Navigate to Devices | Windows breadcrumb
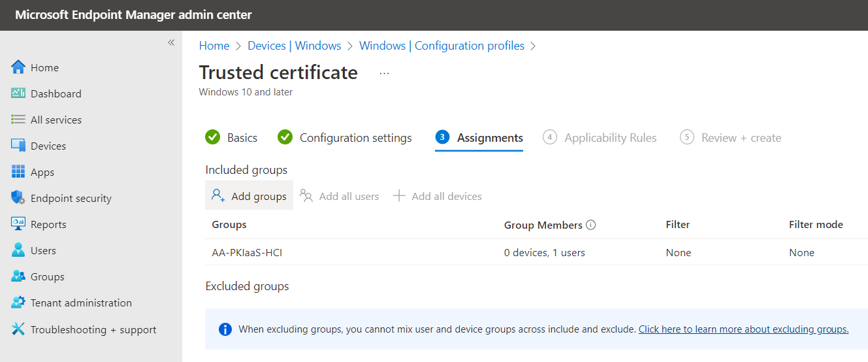Image resolution: width=868 pixels, height=362 pixels. [294, 46]
